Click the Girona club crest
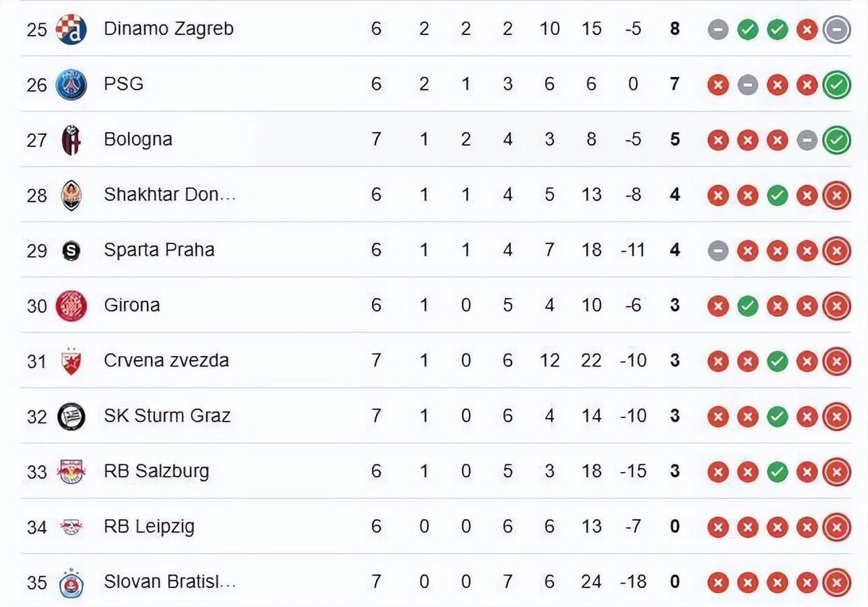This screenshot has height=607, width=868. point(71,306)
